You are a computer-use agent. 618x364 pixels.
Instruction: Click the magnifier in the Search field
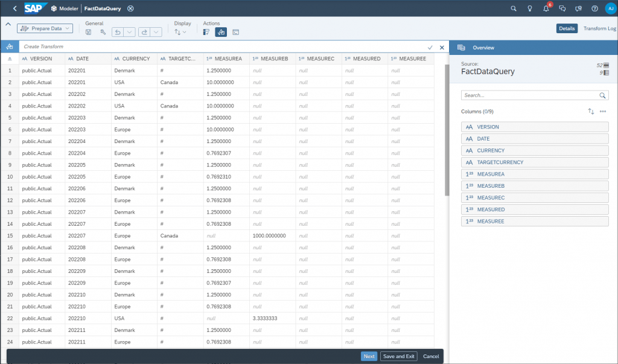pos(602,95)
